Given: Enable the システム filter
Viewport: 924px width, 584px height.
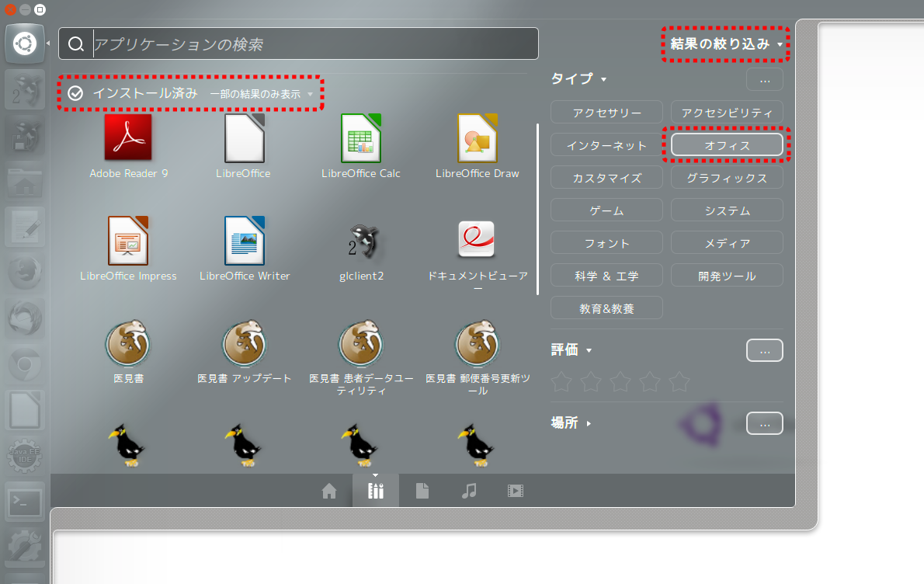Looking at the screenshot, I should (727, 210).
